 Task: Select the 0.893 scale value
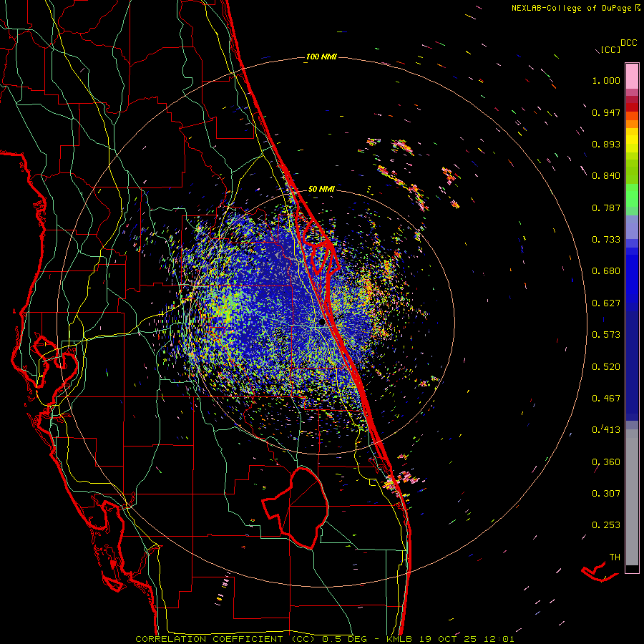606,144
